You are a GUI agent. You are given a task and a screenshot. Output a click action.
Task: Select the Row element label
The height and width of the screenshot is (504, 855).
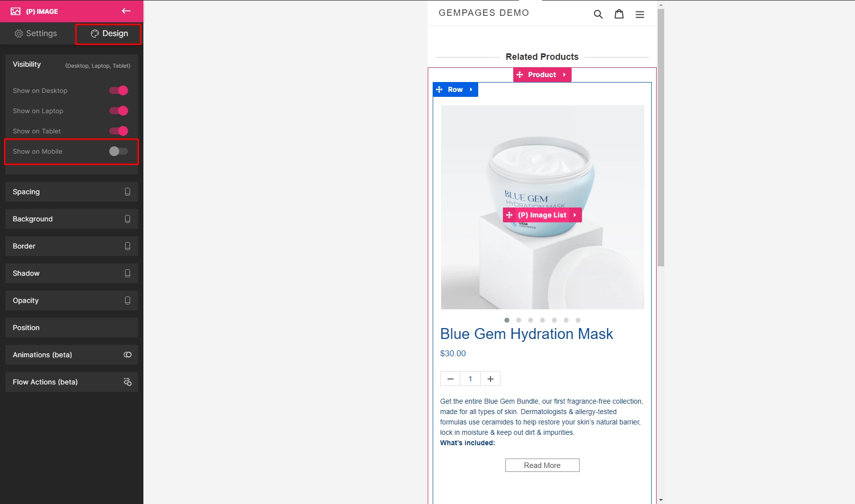pos(455,89)
